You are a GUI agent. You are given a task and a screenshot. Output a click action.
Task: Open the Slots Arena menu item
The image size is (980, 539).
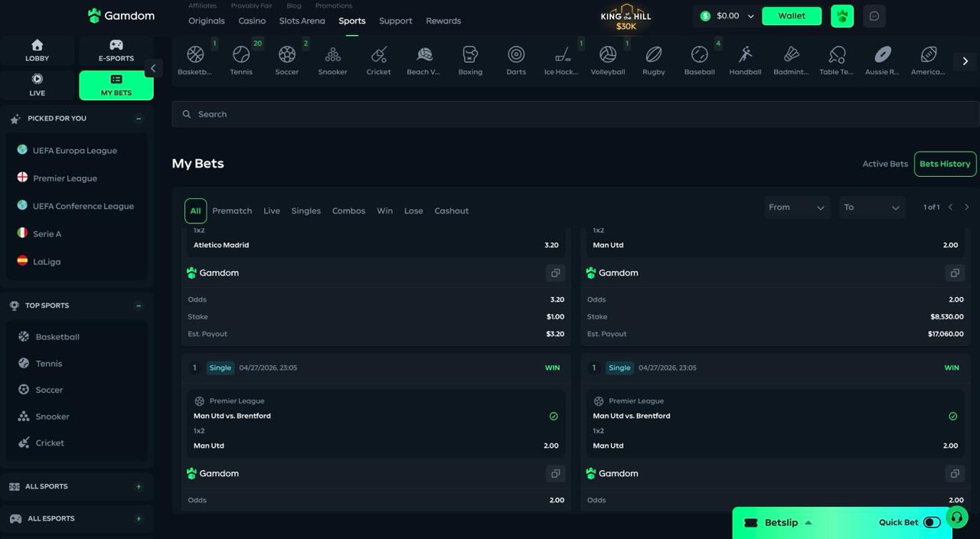point(302,21)
